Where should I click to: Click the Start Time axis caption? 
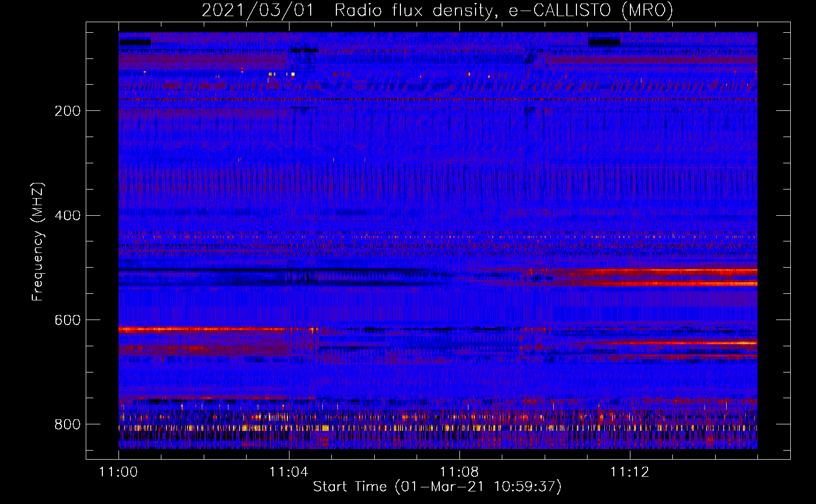pos(437,487)
